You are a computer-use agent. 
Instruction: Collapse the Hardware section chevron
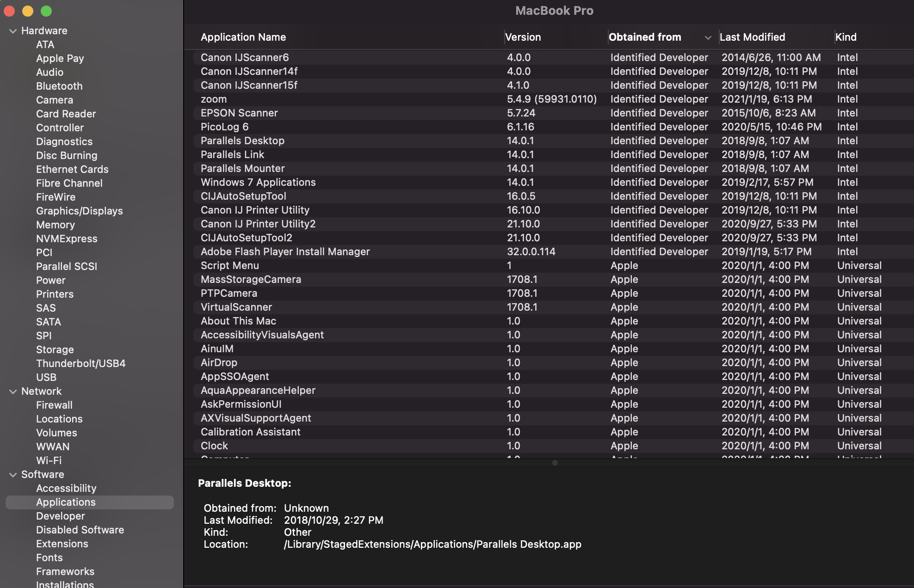(13, 31)
